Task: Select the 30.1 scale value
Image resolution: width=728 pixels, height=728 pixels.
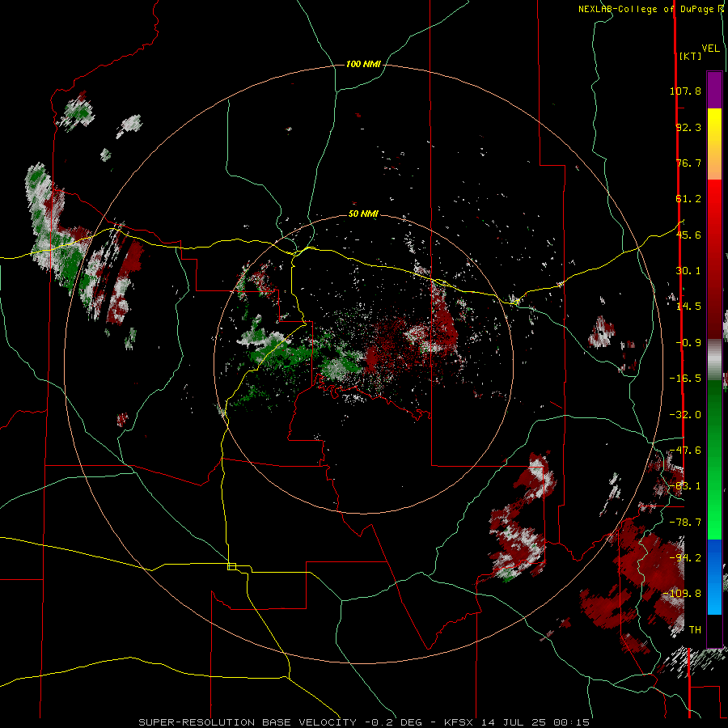Action: tap(688, 271)
